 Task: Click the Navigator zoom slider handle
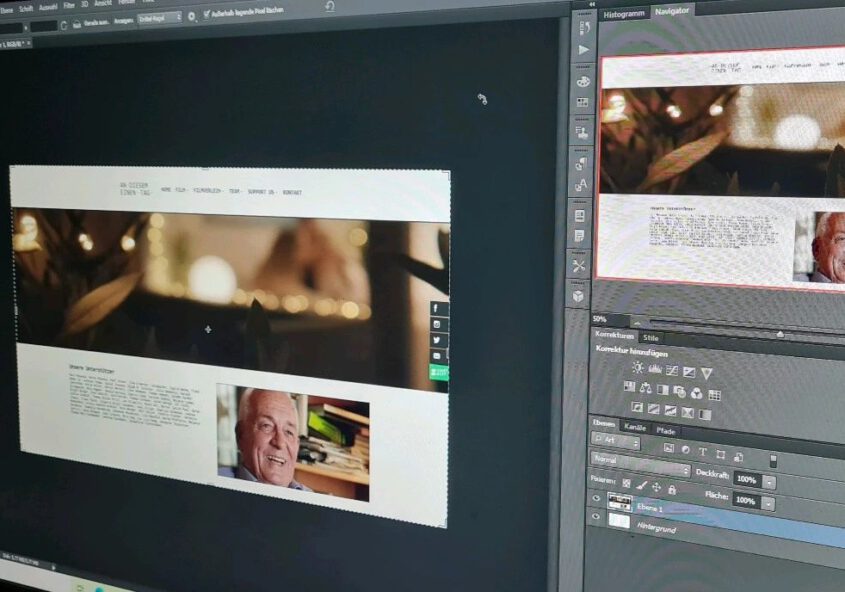click(x=780, y=333)
